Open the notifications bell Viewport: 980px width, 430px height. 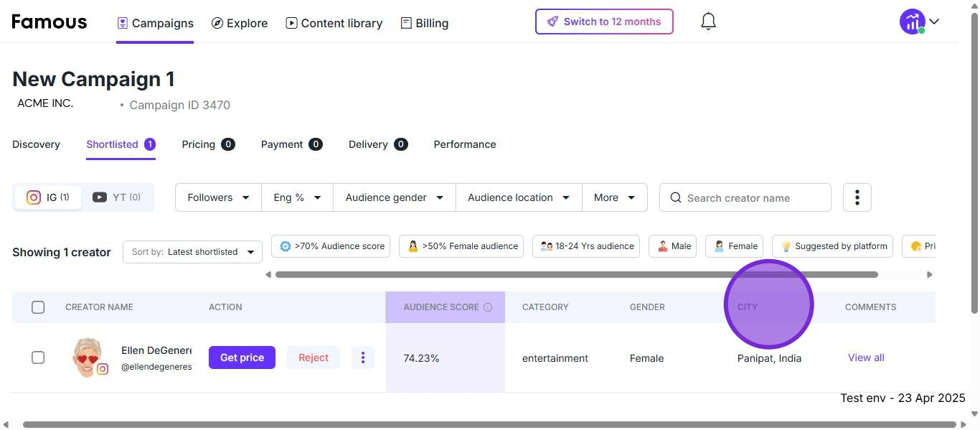pyautogui.click(x=708, y=22)
